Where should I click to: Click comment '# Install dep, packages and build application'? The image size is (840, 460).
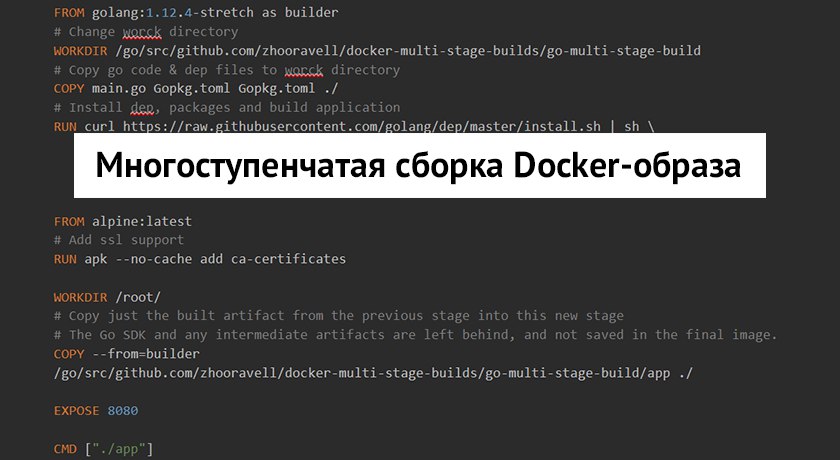click(x=227, y=107)
